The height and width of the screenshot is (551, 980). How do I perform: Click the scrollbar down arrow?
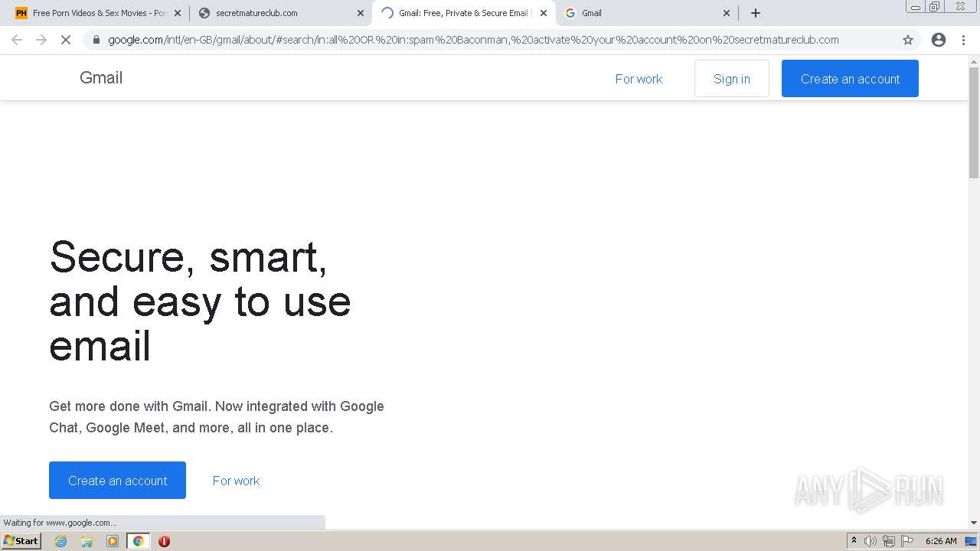[974, 523]
